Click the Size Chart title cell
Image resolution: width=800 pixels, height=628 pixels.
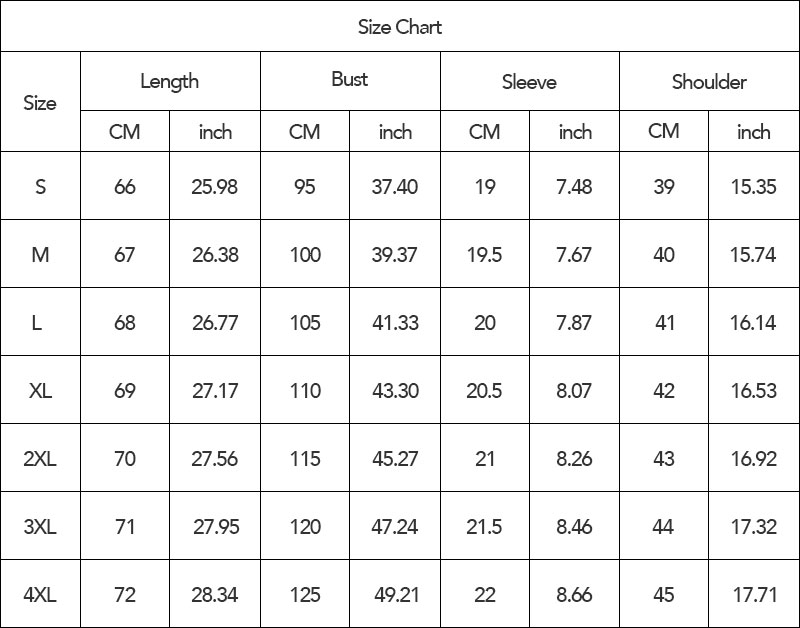pos(399,27)
